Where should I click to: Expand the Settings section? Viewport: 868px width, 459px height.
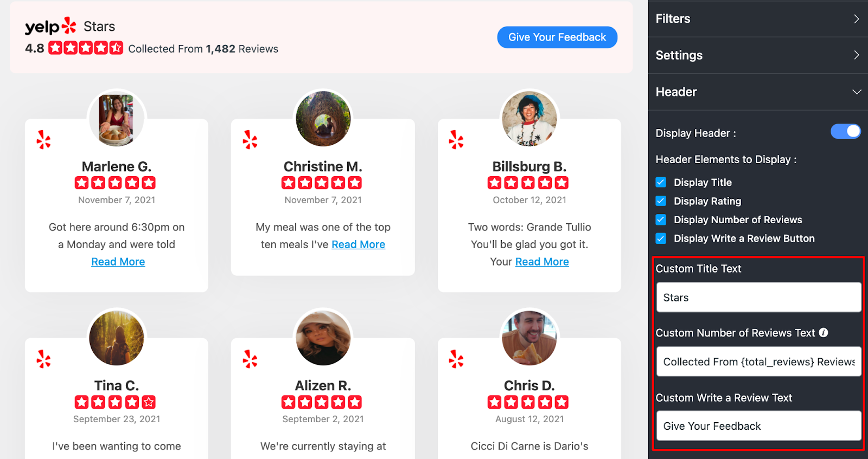point(758,55)
